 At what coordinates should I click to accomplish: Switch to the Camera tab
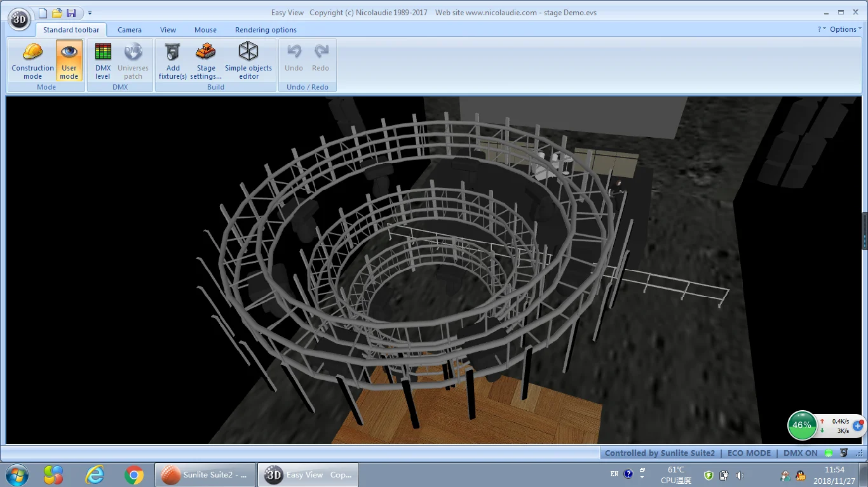coord(130,30)
